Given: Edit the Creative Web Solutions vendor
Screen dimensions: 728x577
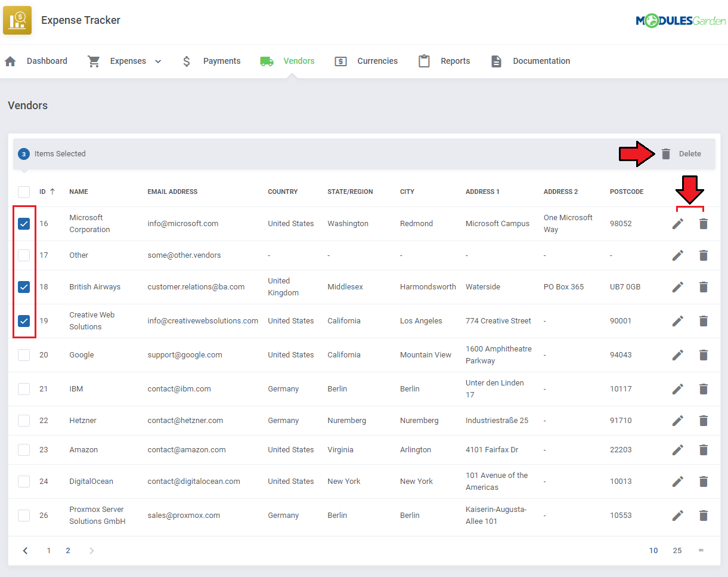Looking at the screenshot, I should [x=678, y=321].
